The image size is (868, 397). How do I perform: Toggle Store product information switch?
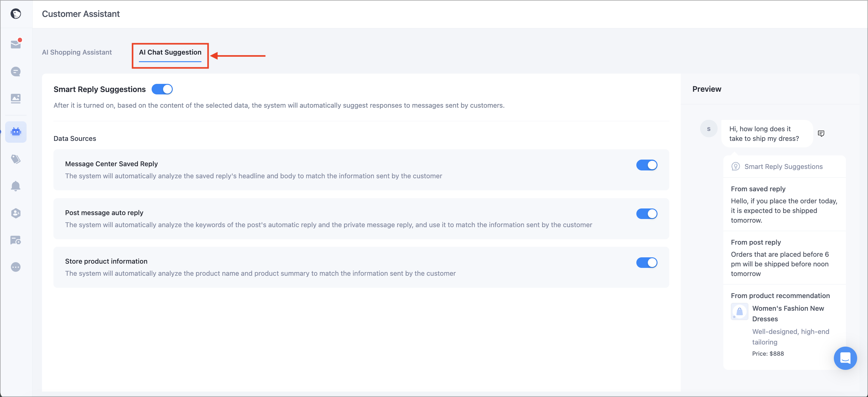click(x=647, y=263)
